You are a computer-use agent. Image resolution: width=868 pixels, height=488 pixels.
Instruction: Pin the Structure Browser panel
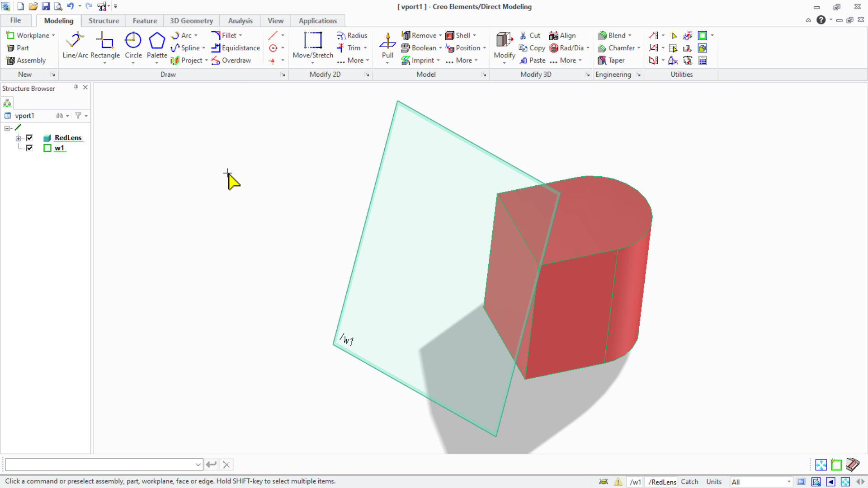pos(76,88)
